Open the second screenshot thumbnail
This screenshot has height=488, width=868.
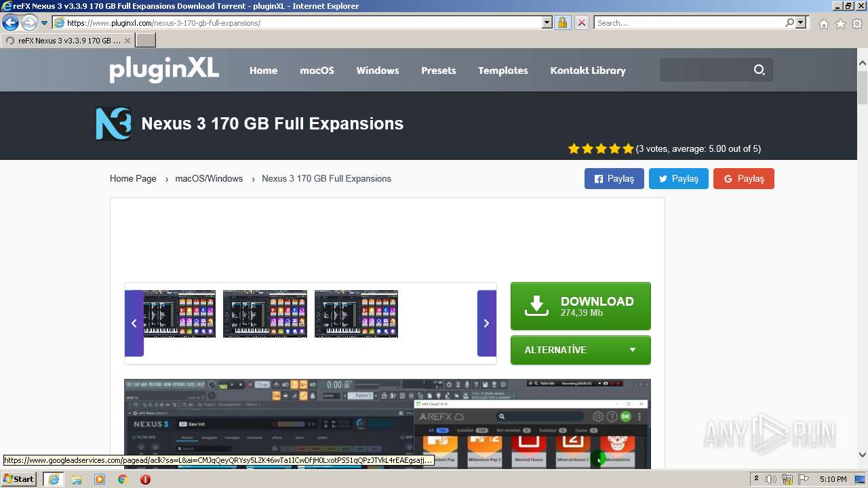click(265, 314)
